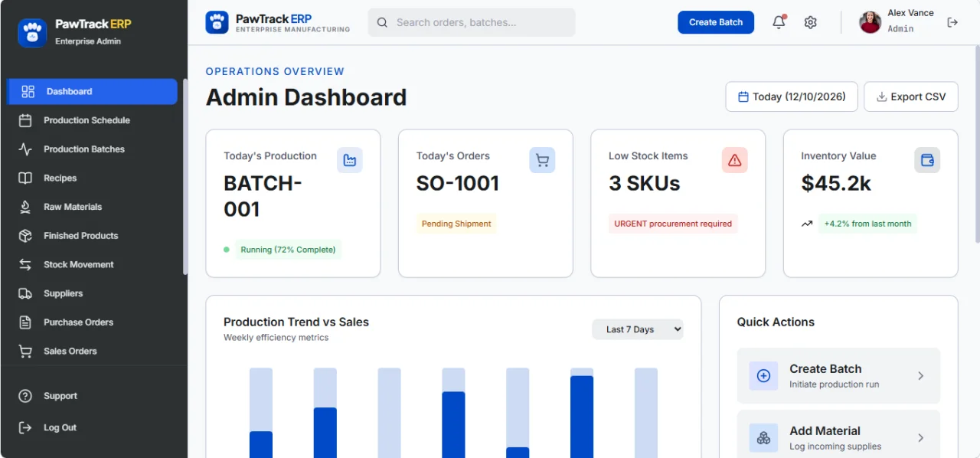Image resolution: width=980 pixels, height=458 pixels.
Task: Open Today date picker button
Action: [x=792, y=97]
